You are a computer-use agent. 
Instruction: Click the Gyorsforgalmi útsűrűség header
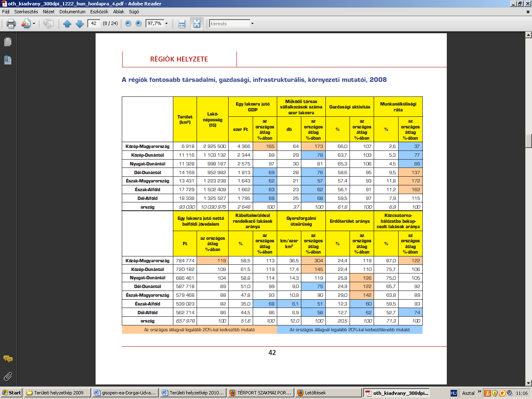click(x=301, y=221)
